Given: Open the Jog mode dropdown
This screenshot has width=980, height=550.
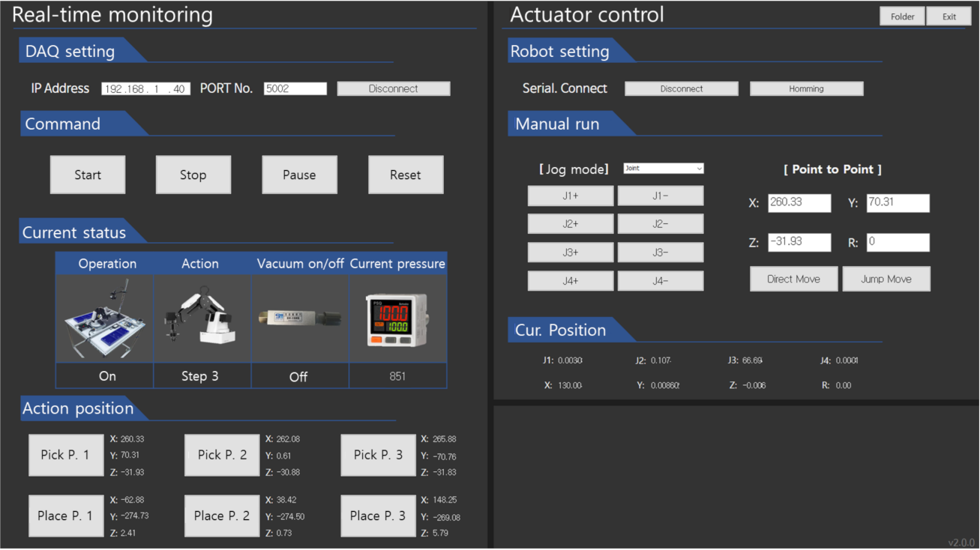Looking at the screenshot, I should (664, 169).
